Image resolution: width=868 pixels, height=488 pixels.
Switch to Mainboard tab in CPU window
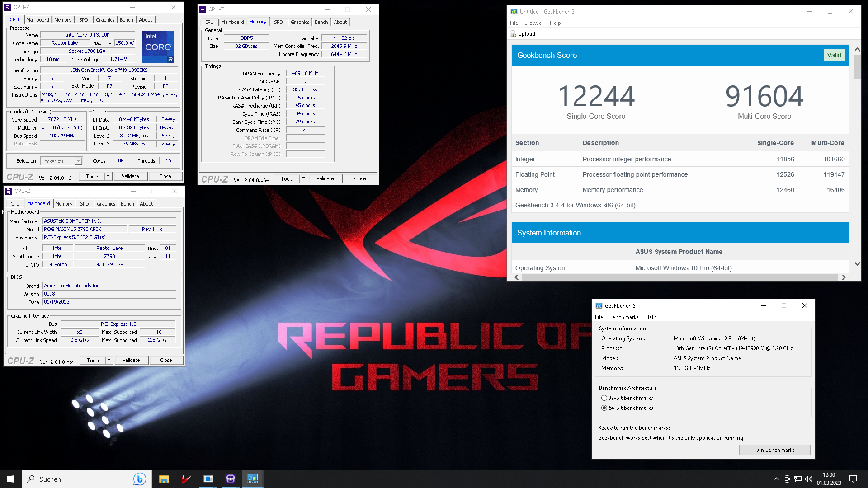(x=38, y=20)
